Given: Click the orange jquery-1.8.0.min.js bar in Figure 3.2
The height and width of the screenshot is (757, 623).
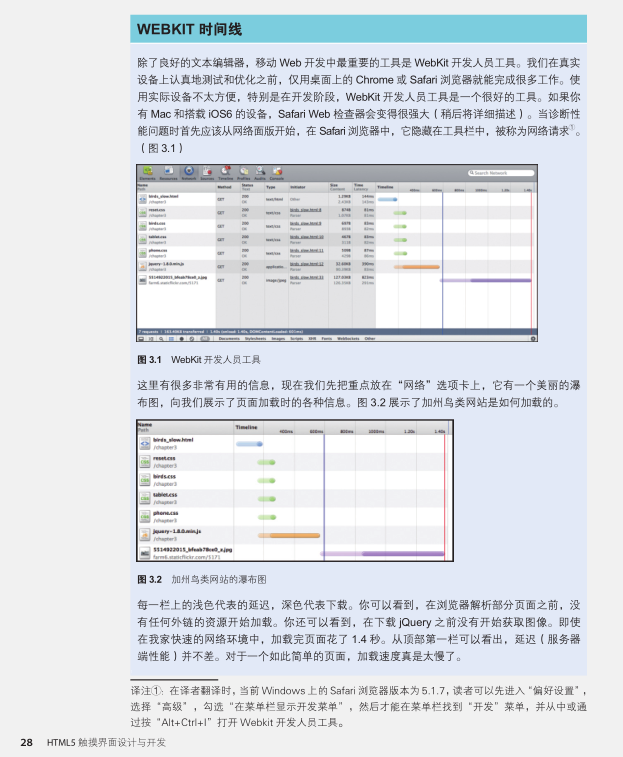Looking at the screenshot, I should click(289, 535).
